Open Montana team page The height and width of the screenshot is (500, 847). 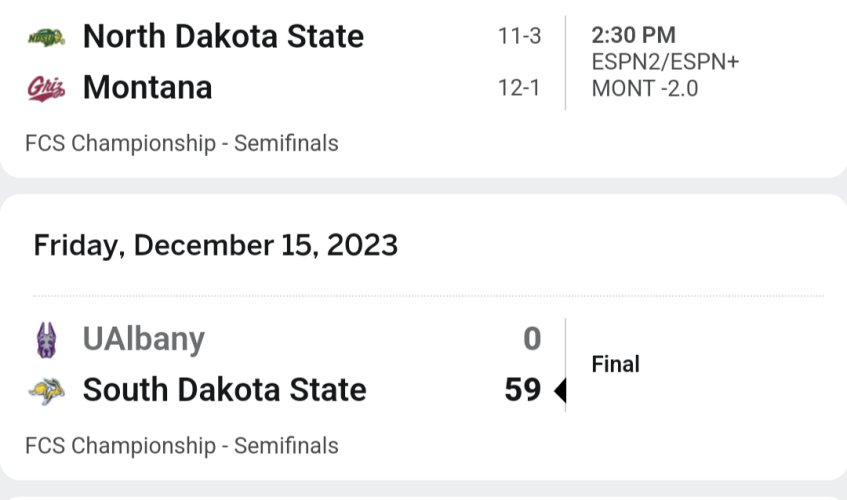pyautogui.click(x=147, y=87)
